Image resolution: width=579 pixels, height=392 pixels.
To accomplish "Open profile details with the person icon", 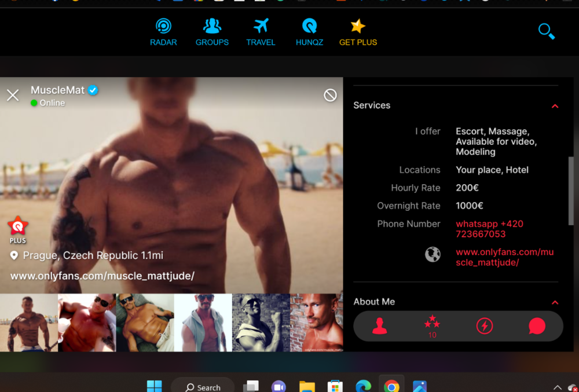I will [379, 325].
